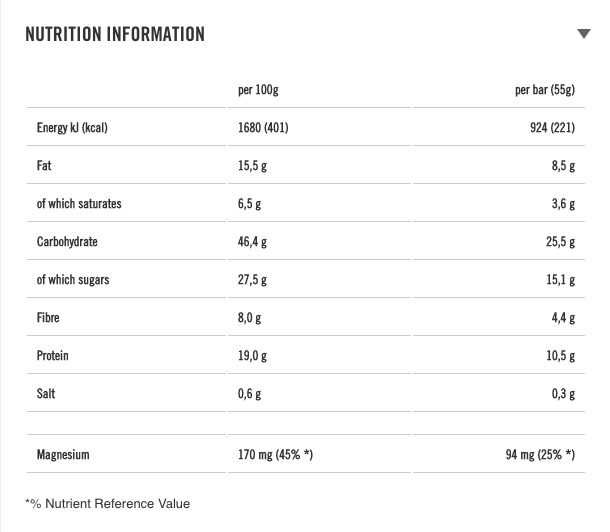The height and width of the screenshot is (532, 610).
Task: Click the Energy kJ (kcal) row label
Action: click(x=72, y=128)
